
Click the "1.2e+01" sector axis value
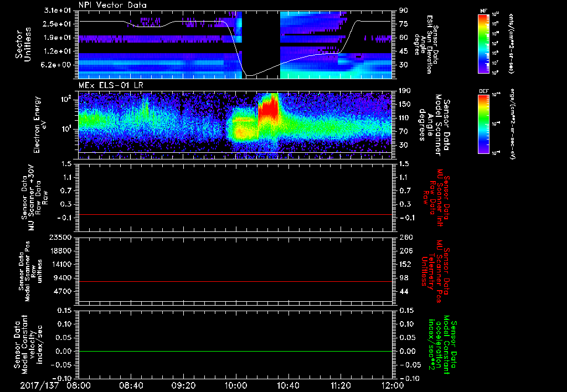[58, 51]
